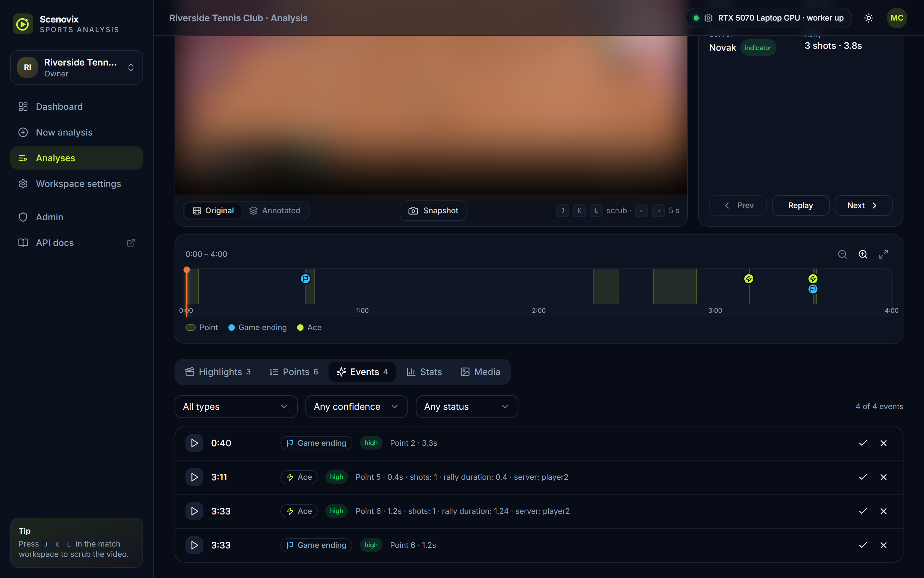
Task: Go to Dashboard in sidebar
Action: tap(77, 107)
